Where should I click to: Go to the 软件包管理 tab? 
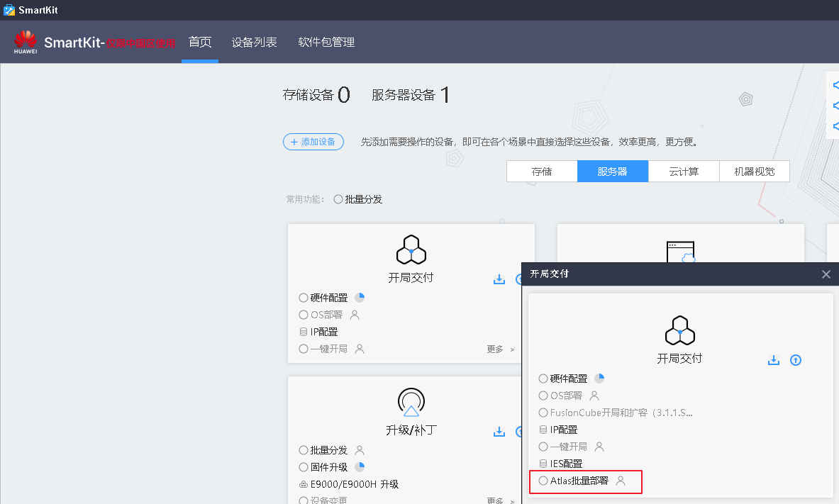coord(326,42)
